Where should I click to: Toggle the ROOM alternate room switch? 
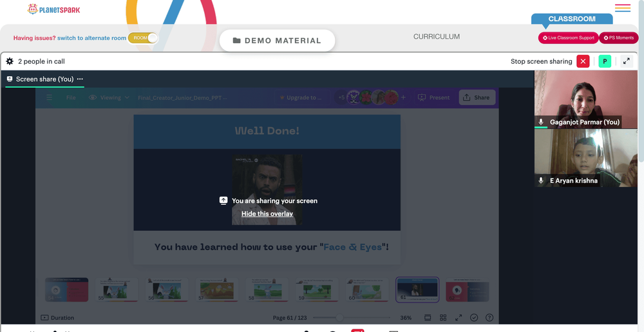(x=143, y=38)
